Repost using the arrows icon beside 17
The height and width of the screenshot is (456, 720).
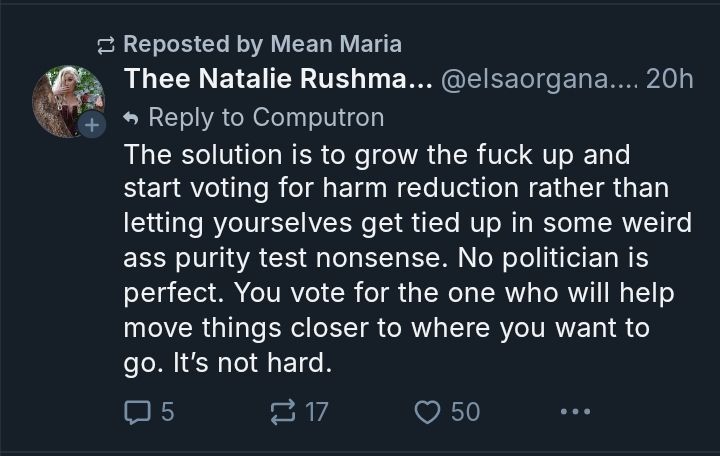click(285, 411)
